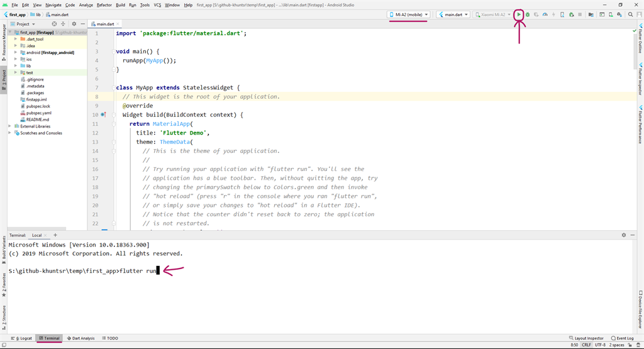Open the AVD Manager phone icon
The image size is (644, 349).
pos(611,14)
